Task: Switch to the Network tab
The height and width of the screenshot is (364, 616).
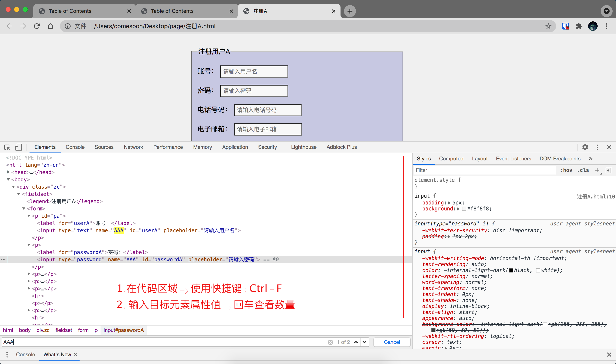Action: point(133,147)
